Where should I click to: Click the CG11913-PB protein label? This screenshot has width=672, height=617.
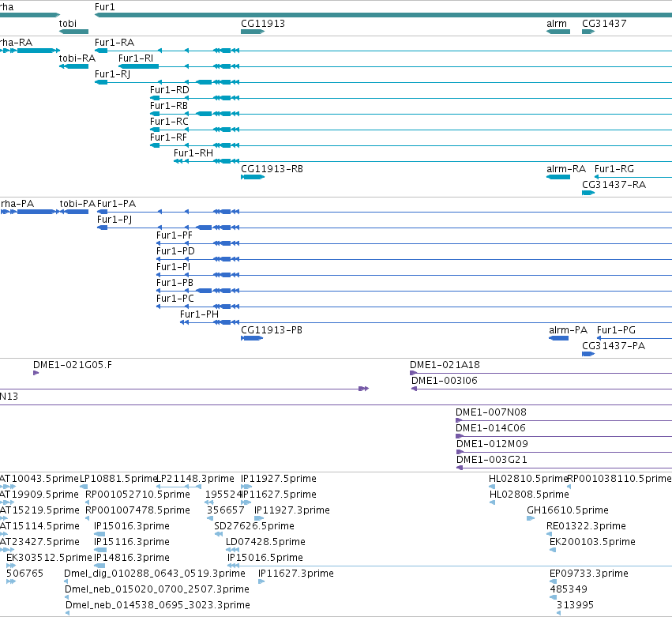[x=272, y=330]
